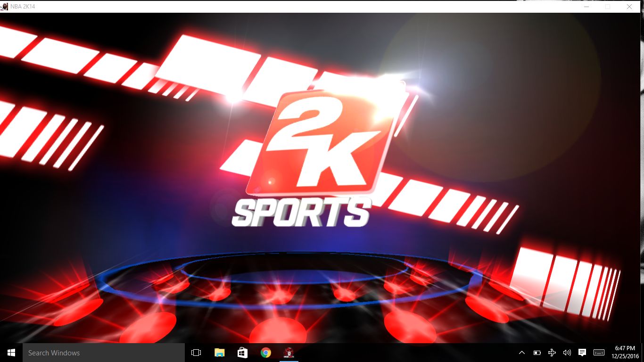
Task: Open the clock showing 6:47 PM
Action: pyautogui.click(x=625, y=353)
